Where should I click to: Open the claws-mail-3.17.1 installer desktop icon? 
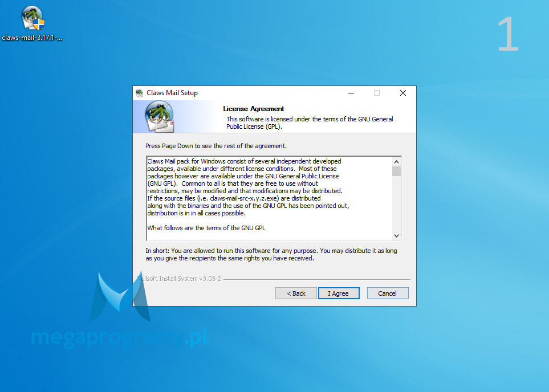[x=32, y=24]
